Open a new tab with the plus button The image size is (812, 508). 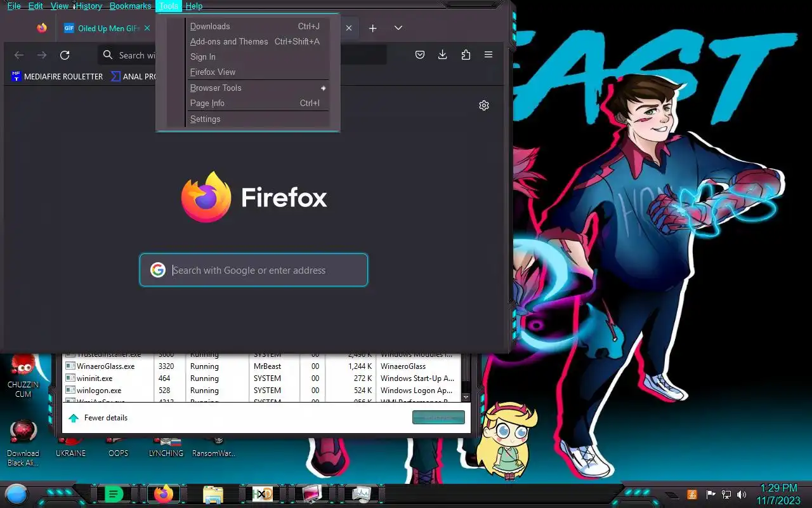[373, 28]
